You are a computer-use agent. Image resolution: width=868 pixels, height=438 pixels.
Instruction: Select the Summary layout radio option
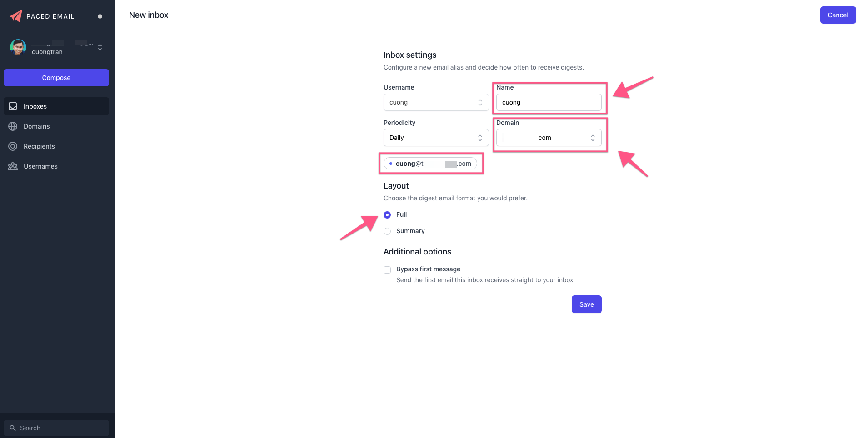pos(387,231)
